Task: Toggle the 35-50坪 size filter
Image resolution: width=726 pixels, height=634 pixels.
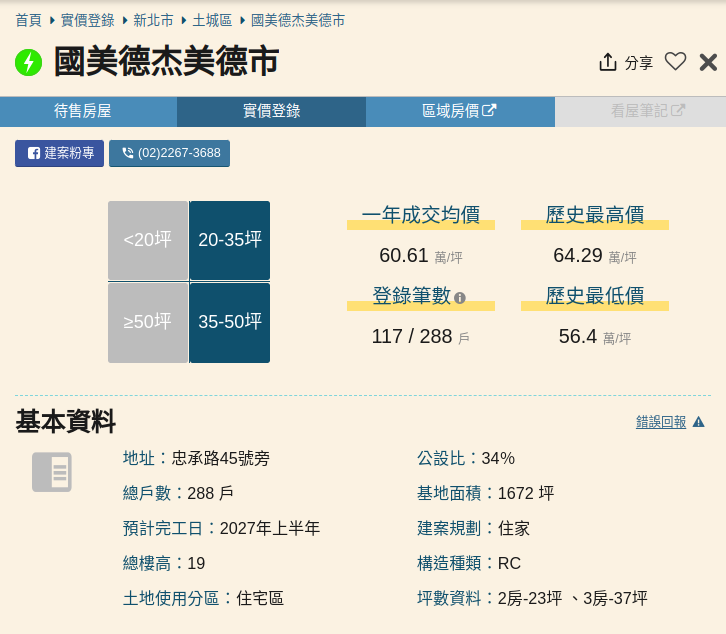Action: [x=230, y=322]
